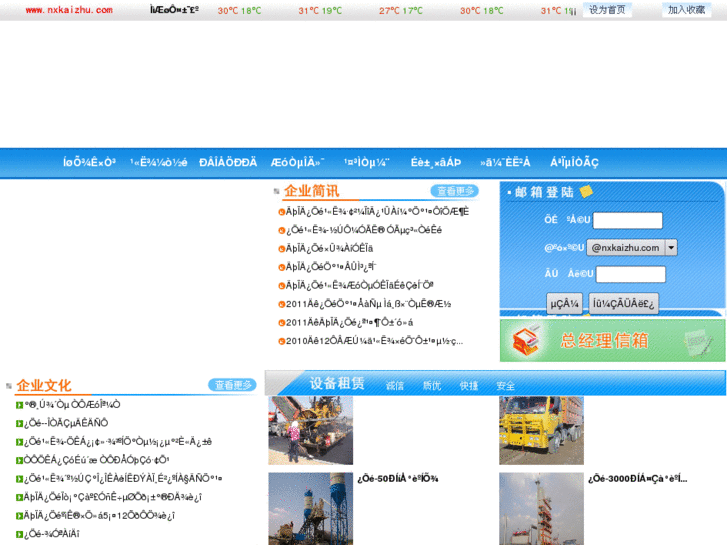Click the 设为首页 link
727x545 pixels.
607,10
